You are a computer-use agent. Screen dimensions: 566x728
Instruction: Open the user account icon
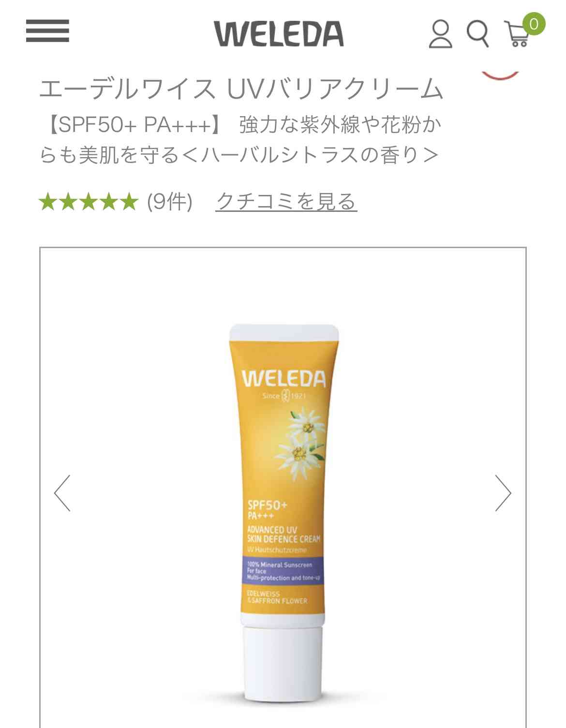pos(440,33)
